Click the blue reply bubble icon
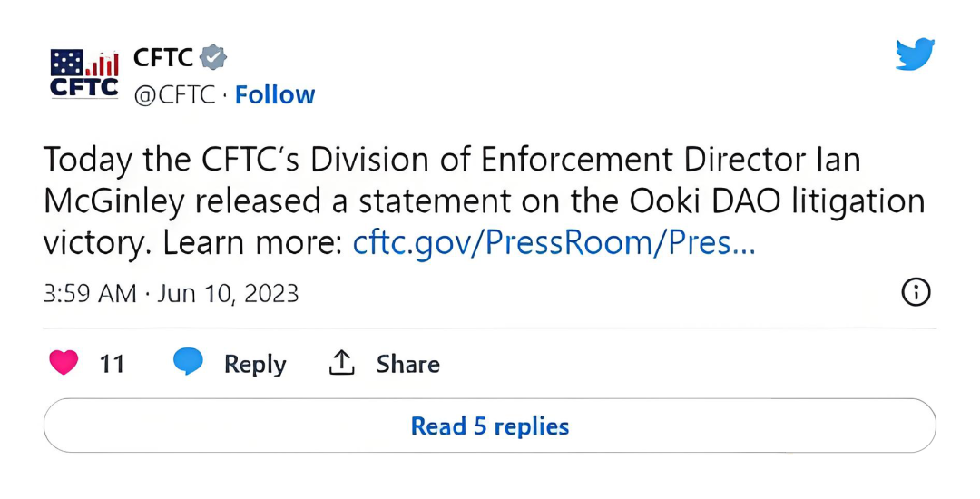Image resolution: width=980 pixels, height=499 pixels. 188,362
